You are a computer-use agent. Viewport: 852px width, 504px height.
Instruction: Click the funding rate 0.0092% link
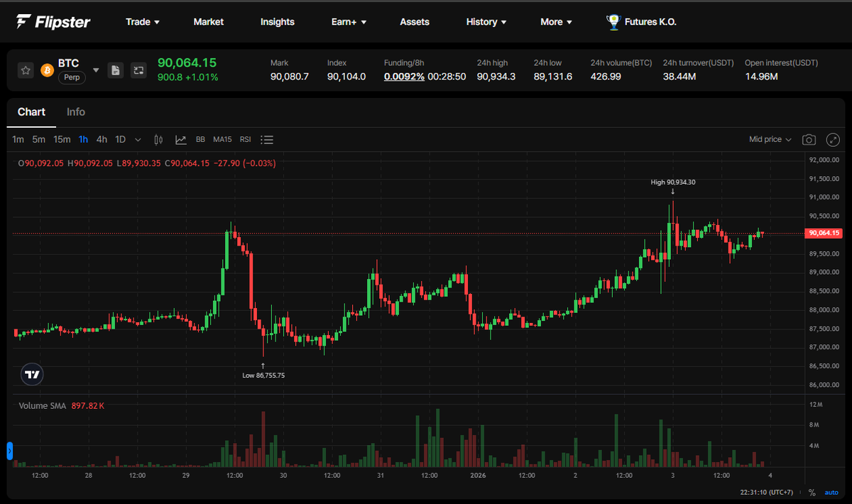click(x=404, y=76)
